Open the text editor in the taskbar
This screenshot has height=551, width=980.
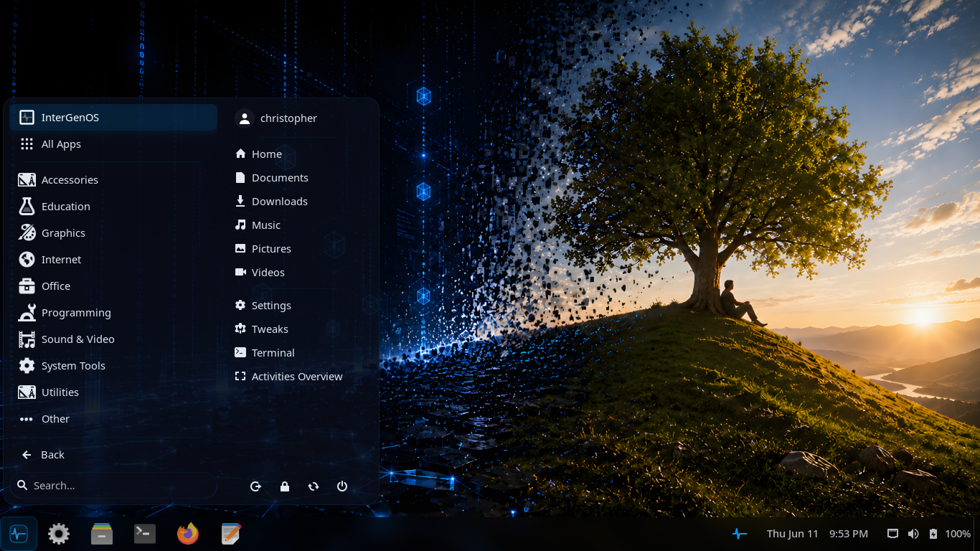pyautogui.click(x=231, y=534)
